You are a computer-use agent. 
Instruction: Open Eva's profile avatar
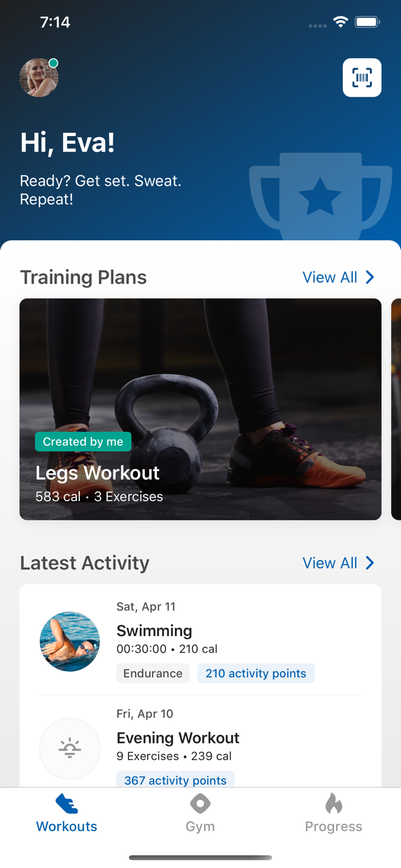39,78
